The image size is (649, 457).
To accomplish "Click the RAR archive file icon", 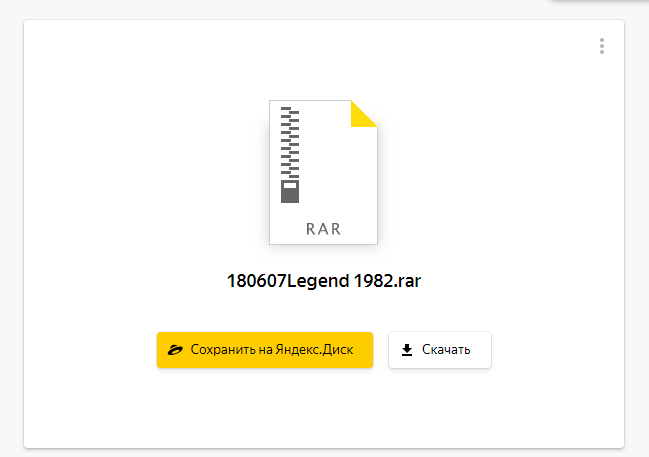I will click(x=323, y=172).
